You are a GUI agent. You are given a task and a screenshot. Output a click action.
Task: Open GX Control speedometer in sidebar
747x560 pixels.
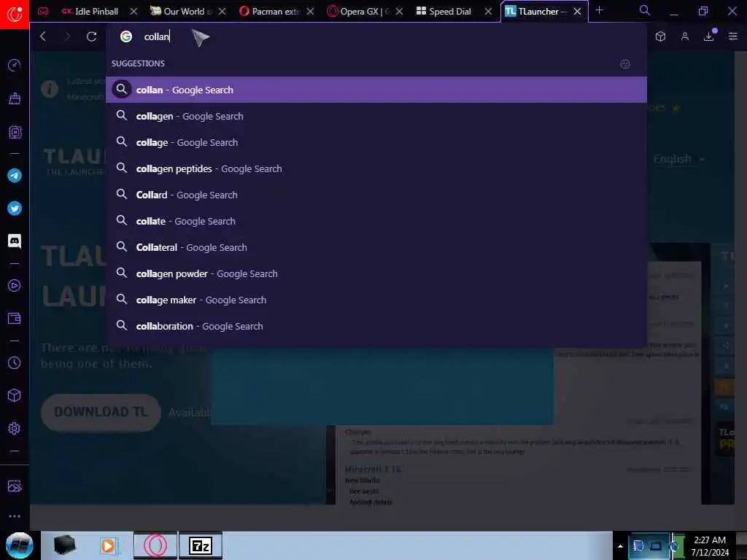pyautogui.click(x=15, y=65)
